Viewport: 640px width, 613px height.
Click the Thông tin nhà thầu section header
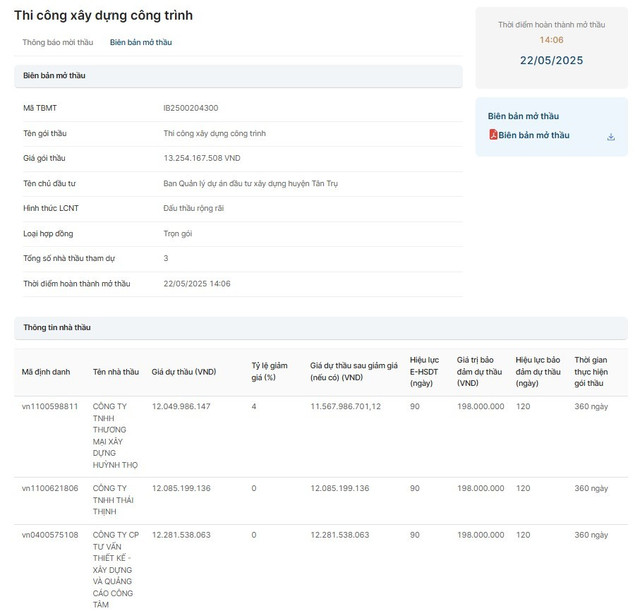point(57,327)
